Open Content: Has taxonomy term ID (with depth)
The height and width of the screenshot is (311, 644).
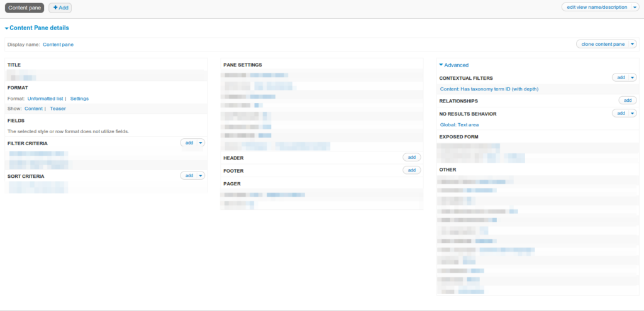[x=489, y=89]
